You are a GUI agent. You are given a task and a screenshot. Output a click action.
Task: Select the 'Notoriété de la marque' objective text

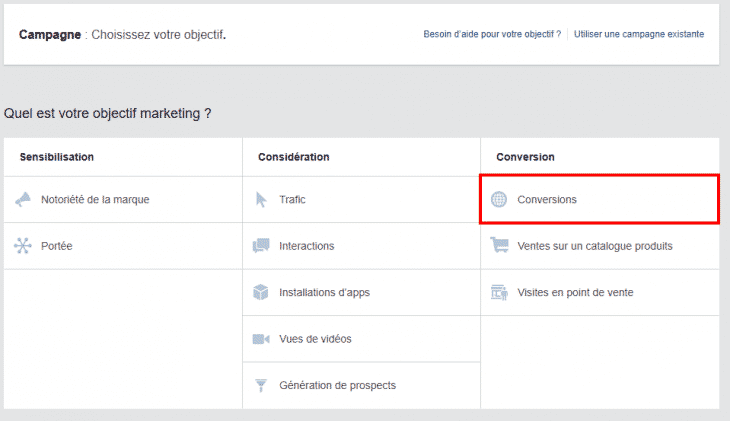(95, 200)
